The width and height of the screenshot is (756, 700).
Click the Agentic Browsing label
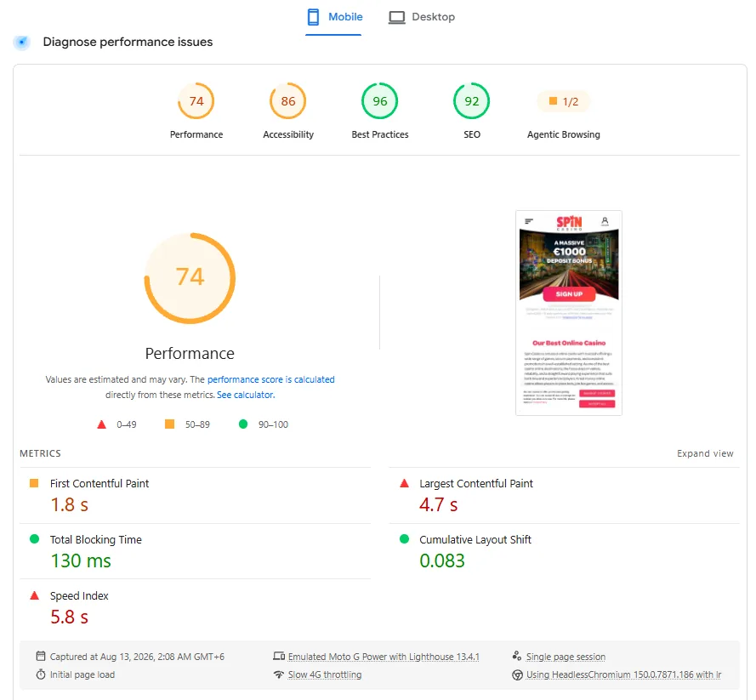564,134
